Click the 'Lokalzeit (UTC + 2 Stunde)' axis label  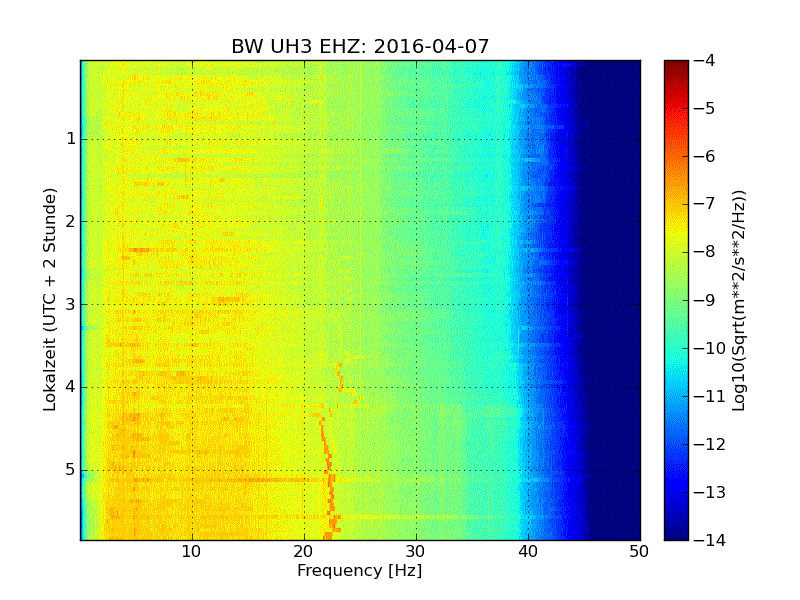point(49,300)
